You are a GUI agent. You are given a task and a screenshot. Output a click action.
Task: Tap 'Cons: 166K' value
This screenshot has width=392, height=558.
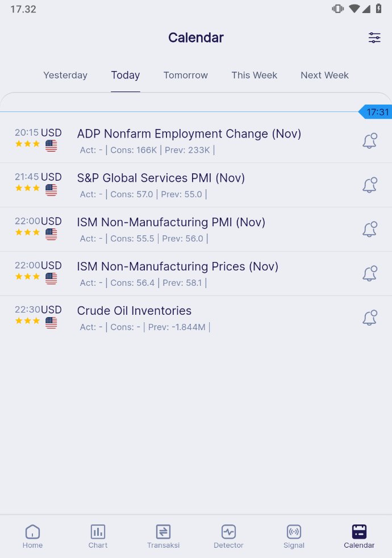(x=134, y=150)
